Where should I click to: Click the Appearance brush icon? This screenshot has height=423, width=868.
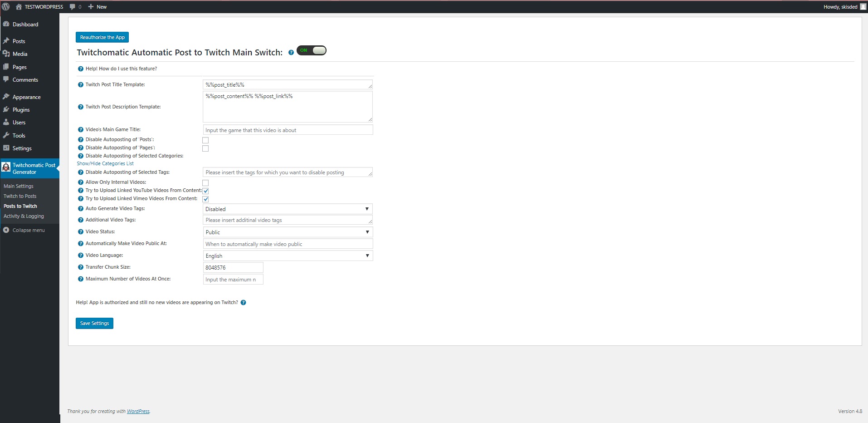(x=6, y=97)
